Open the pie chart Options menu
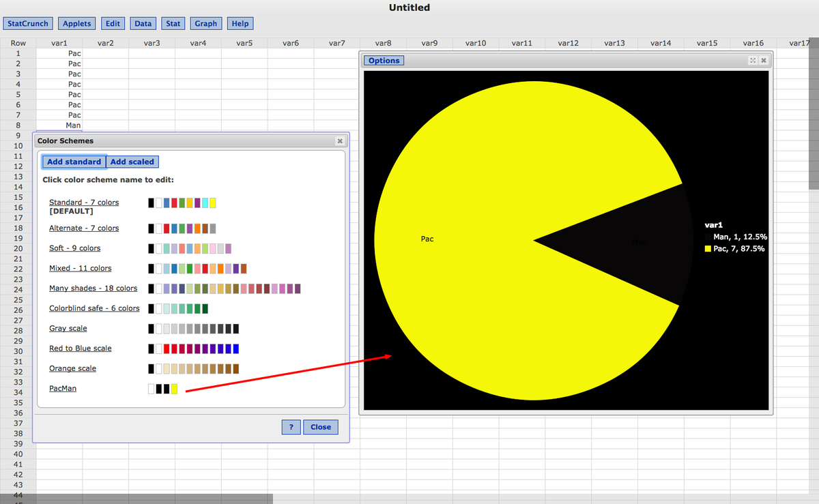 click(384, 61)
